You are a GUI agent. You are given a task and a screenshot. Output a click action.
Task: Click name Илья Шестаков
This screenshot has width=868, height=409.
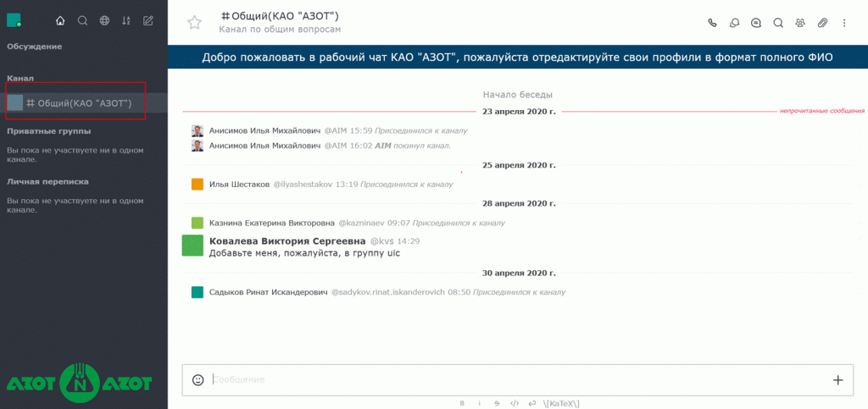click(x=240, y=185)
